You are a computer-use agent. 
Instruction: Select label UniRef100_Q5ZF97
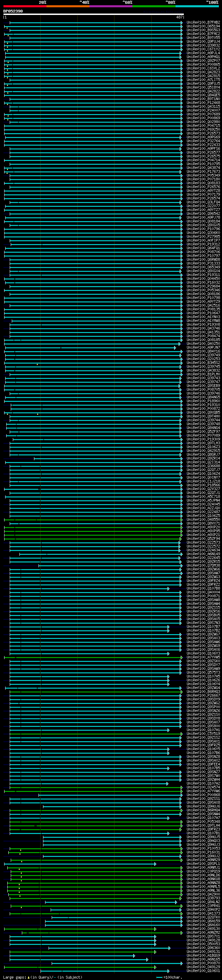click(203, 432)
